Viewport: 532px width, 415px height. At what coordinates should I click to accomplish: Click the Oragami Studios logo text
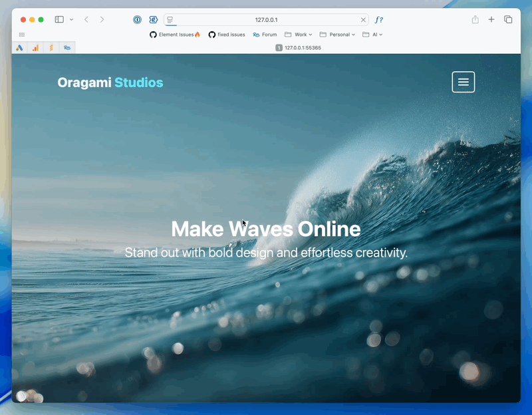[x=110, y=82]
